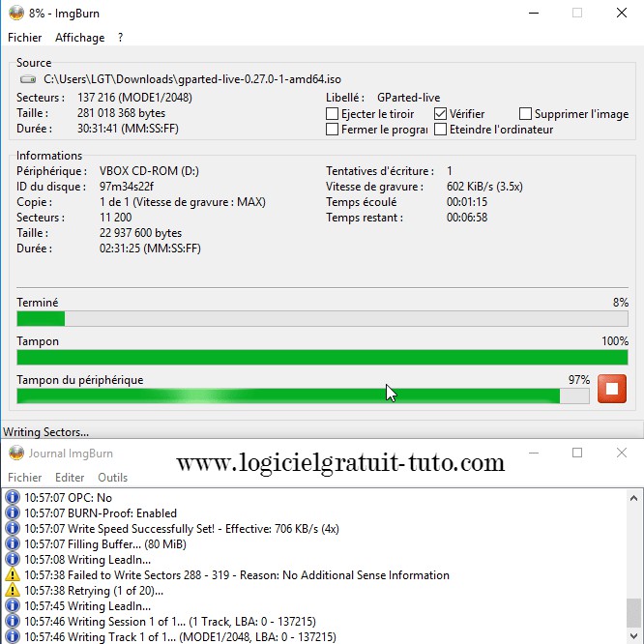Image resolution: width=644 pixels, height=644 pixels.
Task: Click the 281 018 368 bytes size value
Action: coord(121,113)
